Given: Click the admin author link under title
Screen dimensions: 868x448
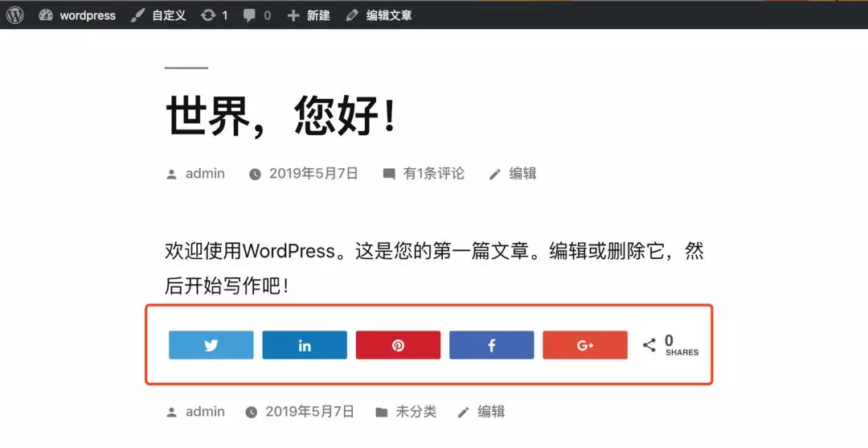Looking at the screenshot, I should [205, 174].
